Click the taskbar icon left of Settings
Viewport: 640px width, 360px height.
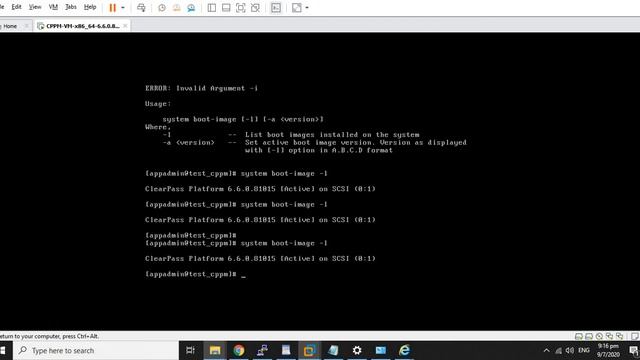click(x=333, y=350)
